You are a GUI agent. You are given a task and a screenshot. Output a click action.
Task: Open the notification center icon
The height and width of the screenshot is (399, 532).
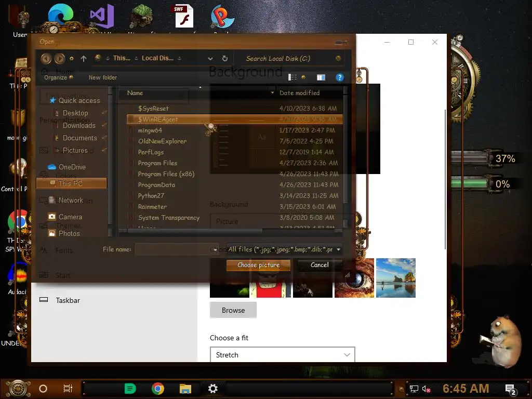(x=511, y=390)
